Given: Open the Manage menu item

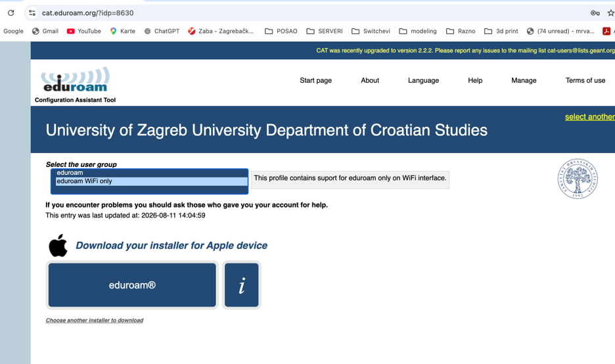Looking at the screenshot, I should (x=524, y=80).
